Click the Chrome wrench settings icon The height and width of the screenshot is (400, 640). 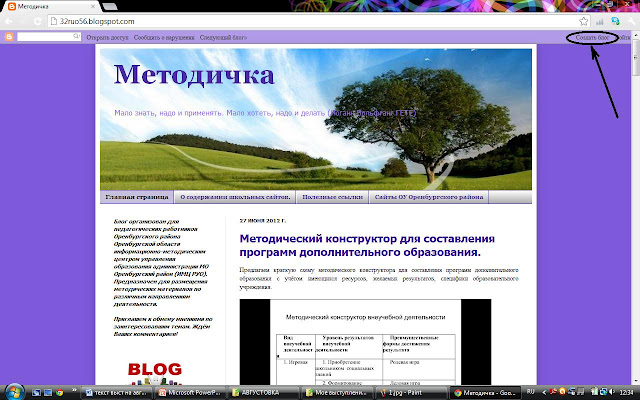coord(632,21)
